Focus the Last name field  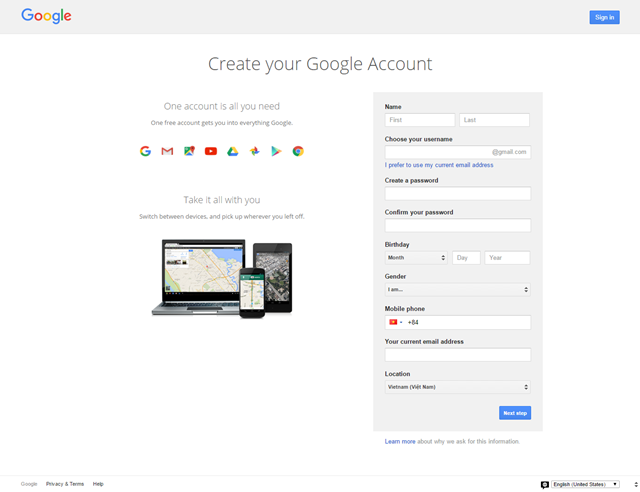point(494,120)
